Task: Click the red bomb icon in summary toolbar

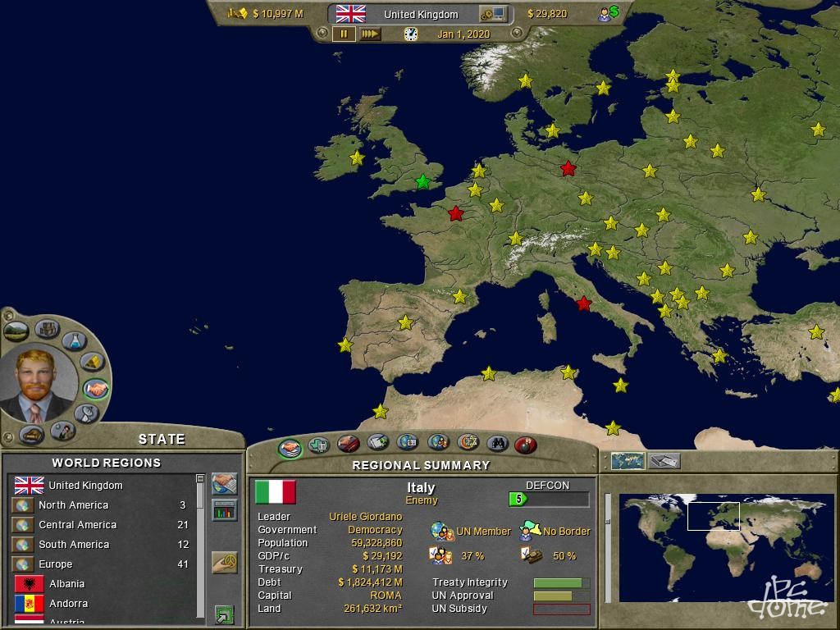Action: pos(525,445)
